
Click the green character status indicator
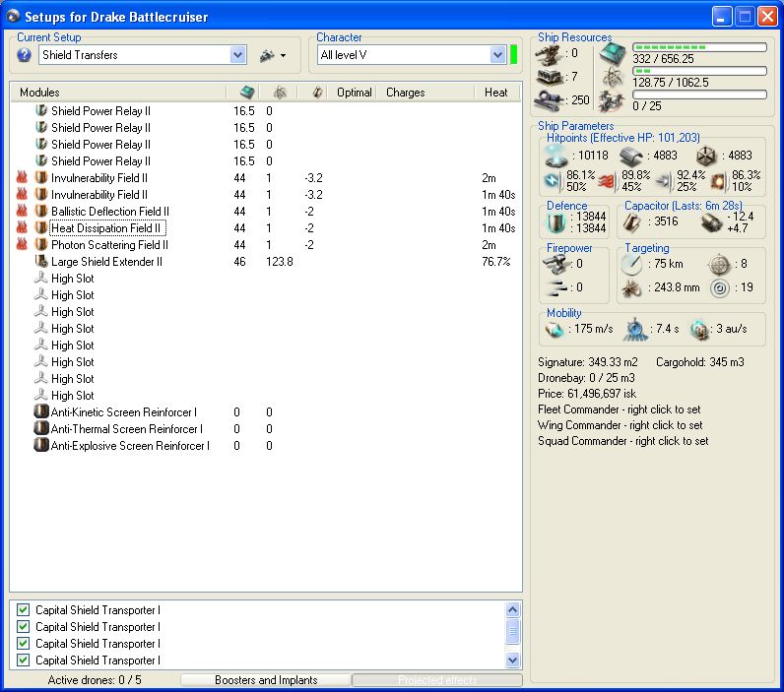click(513, 54)
